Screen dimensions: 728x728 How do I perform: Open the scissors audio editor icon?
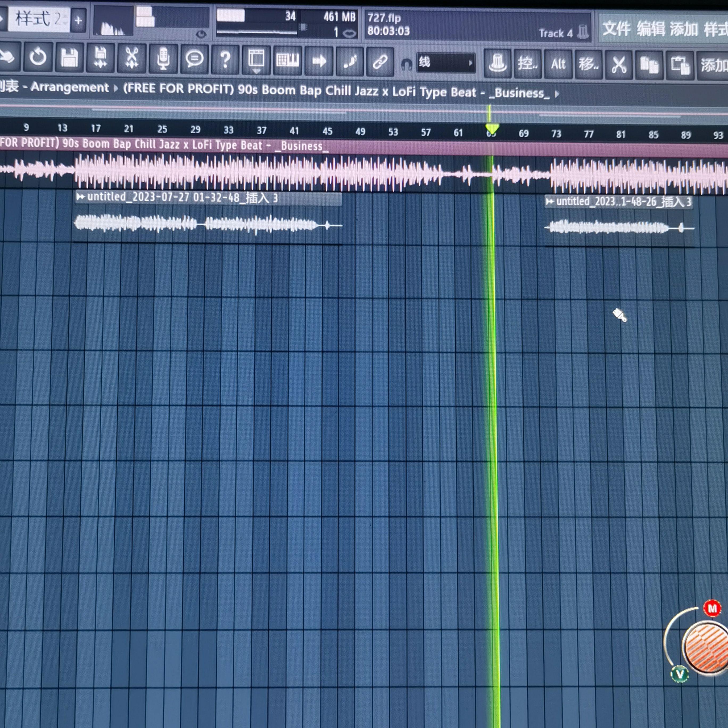coord(132,59)
